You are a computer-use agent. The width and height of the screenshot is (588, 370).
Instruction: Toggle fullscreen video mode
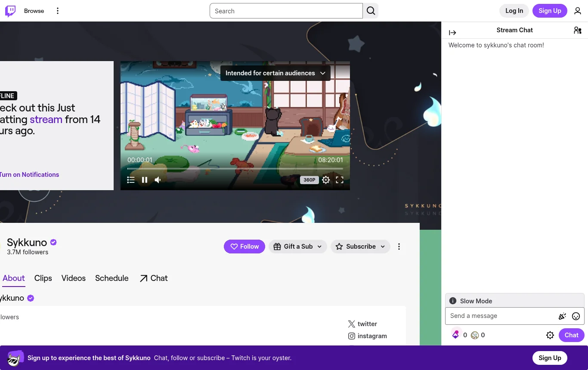[340, 180]
